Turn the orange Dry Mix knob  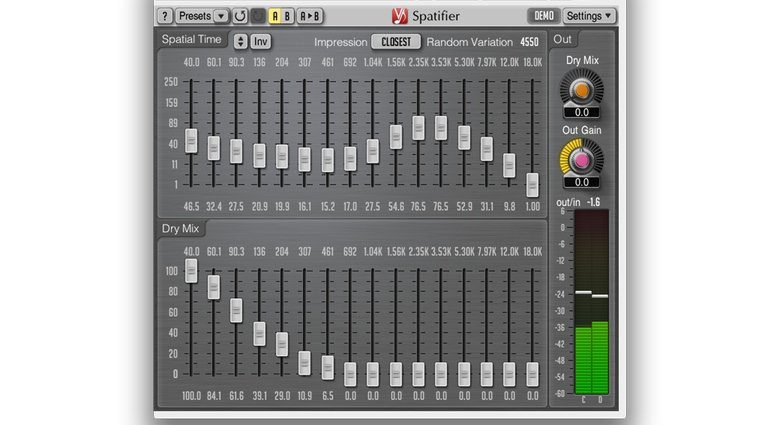tap(581, 91)
